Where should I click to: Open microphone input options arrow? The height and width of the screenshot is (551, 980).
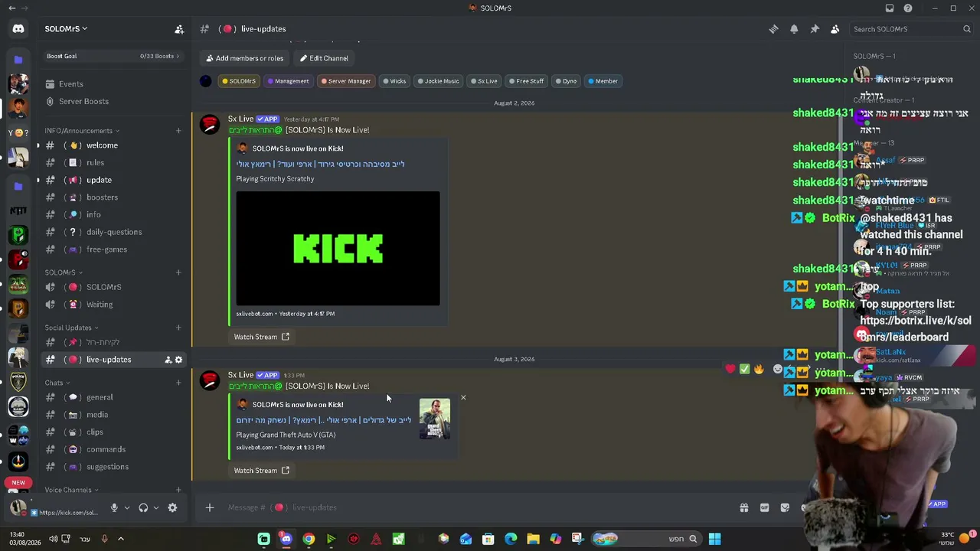[127, 507]
